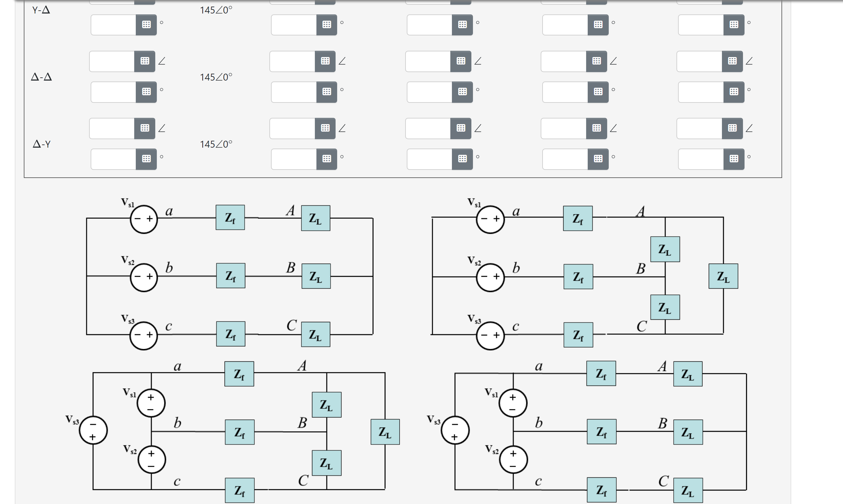Image resolution: width=843 pixels, height=504 pixels.
Task: Click the keypad icon before the Δ-Δ angle symbol
Action: point(326,61)
